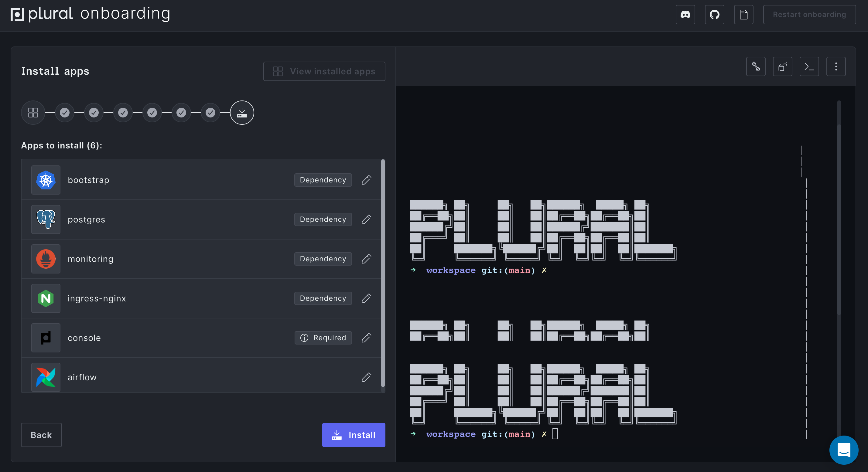Viewport: 868px width, 472px height.
Task: Click the Dependency tag on postgres row
Action: pos(323,219)
